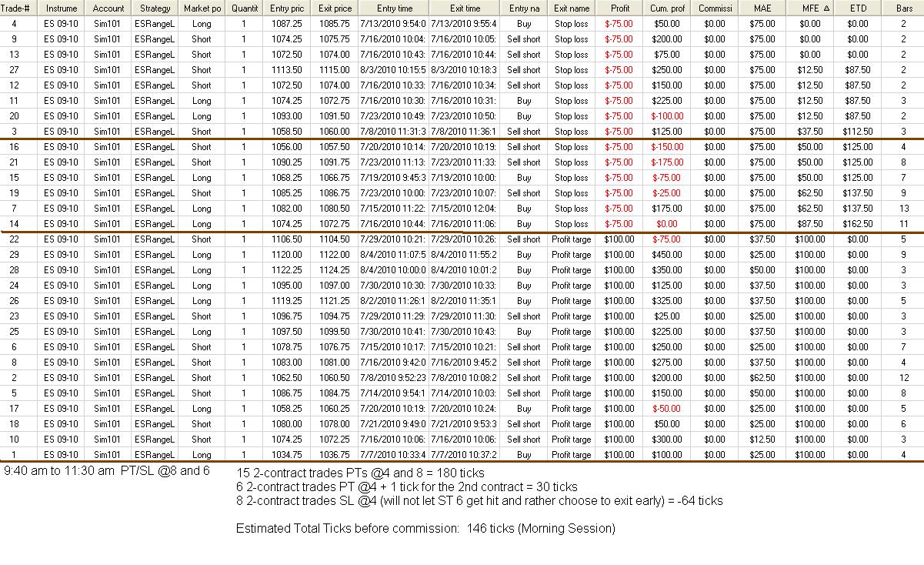Viewport: 924px width, 565px height.
Task: Click the Instrume column header
Action: 61,8
